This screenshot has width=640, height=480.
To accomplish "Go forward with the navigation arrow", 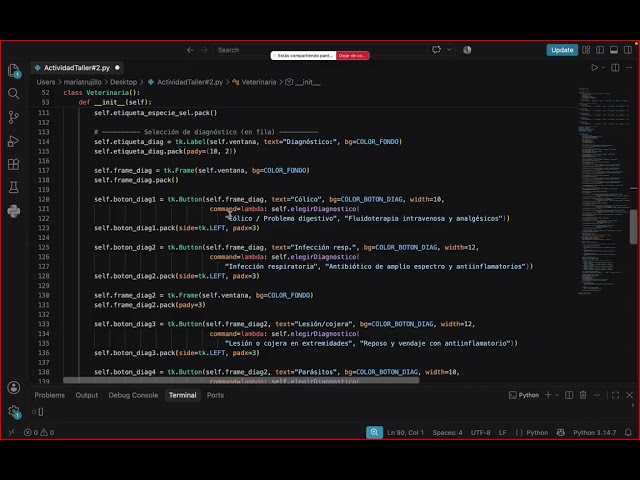I will [204, 50].
